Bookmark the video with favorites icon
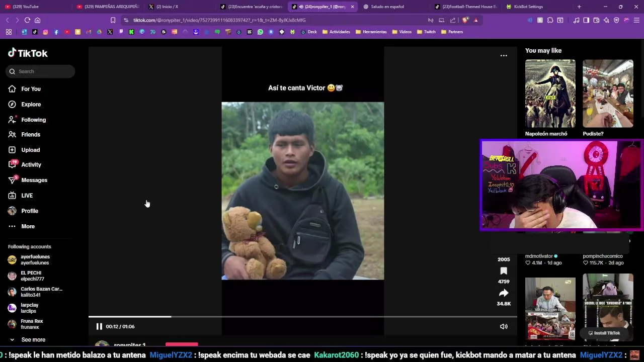The width and height of the screenshot is (644, 362). pos(504,271)
